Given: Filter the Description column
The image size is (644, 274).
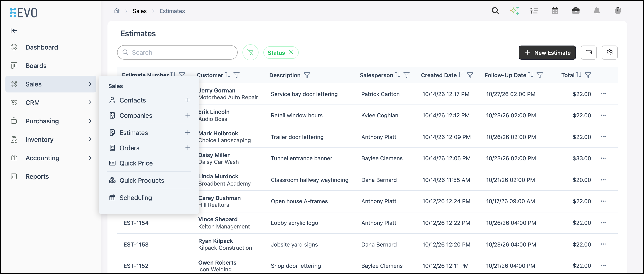Looking at the screenshot, I should [x=307, y=75].
